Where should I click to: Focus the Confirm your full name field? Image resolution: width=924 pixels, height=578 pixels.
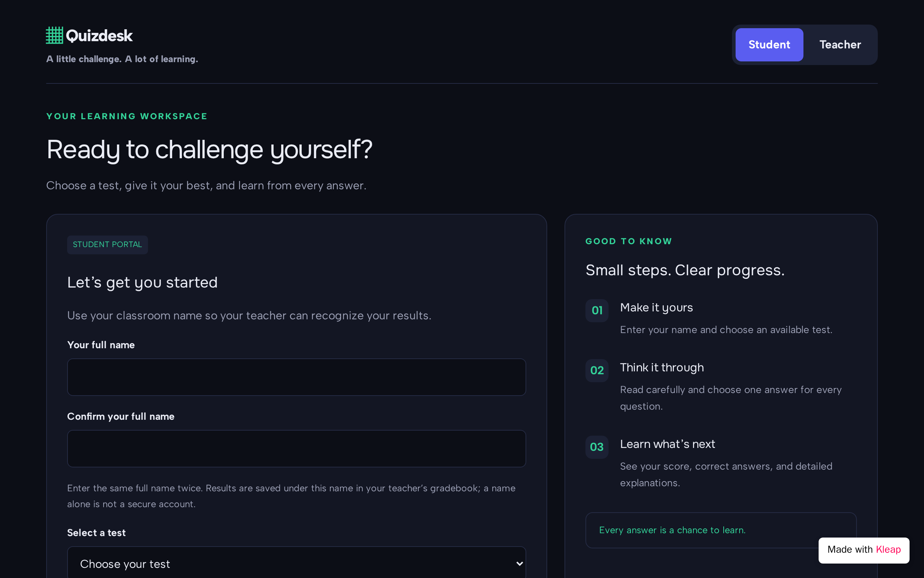click(x=296, y=448)
